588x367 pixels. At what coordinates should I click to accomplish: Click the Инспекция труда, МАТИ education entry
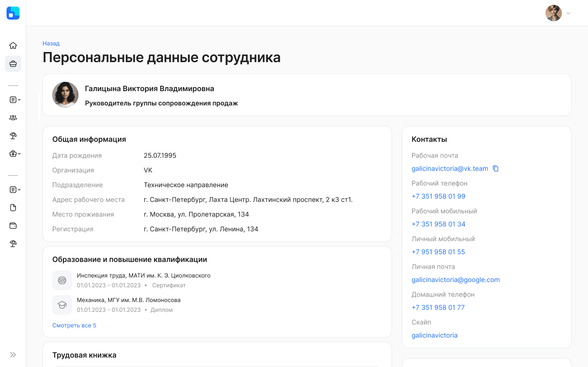144,275
